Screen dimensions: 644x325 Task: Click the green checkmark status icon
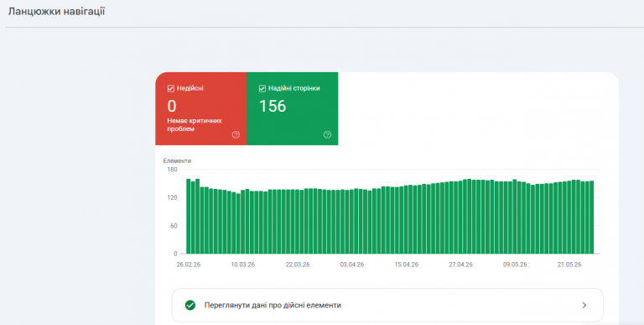(x=190, y=305)
